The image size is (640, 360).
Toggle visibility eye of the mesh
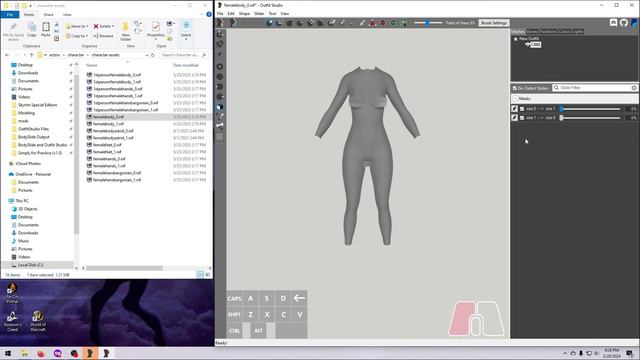point(528,44)
